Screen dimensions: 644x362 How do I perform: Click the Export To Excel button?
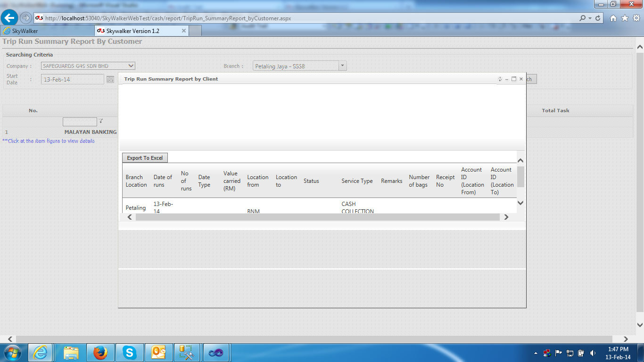click(145, 158)
